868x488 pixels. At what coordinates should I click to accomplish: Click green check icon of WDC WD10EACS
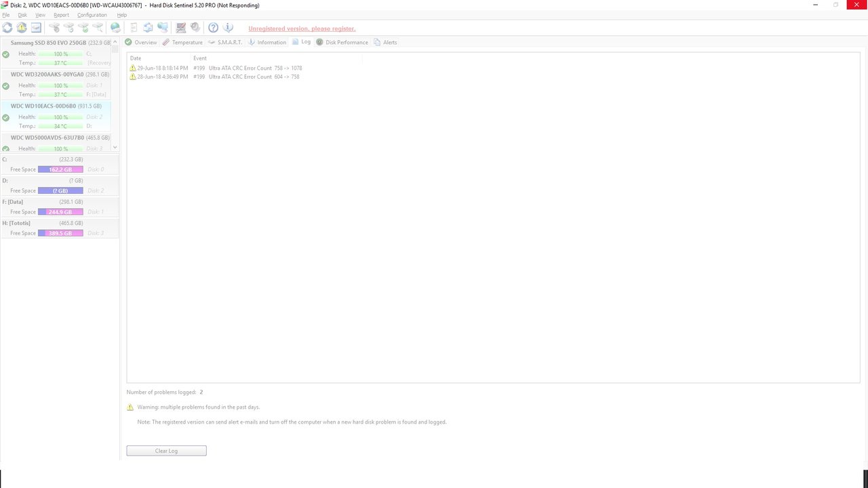pyautogui.click(x=5, y=118)
